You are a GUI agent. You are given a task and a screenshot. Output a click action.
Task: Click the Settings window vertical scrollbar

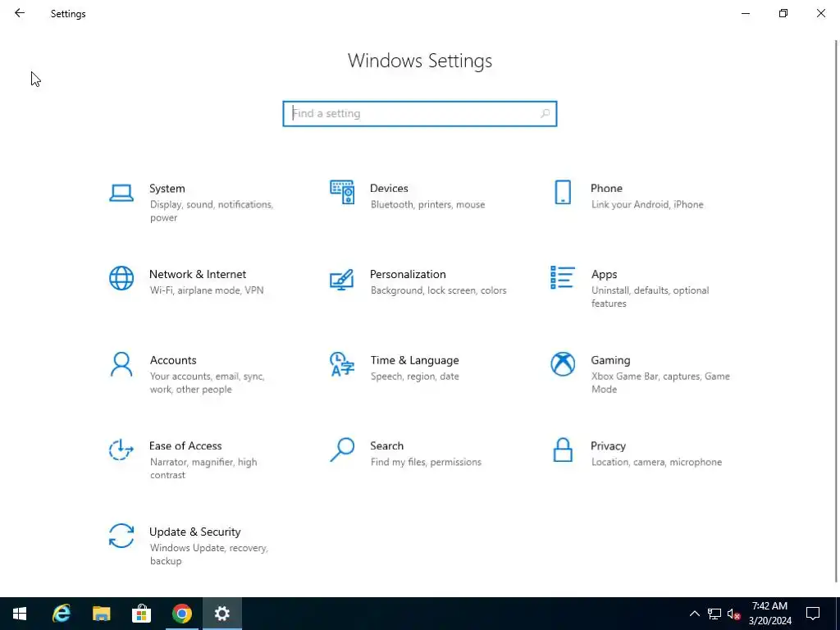click(x=836, y=311)
